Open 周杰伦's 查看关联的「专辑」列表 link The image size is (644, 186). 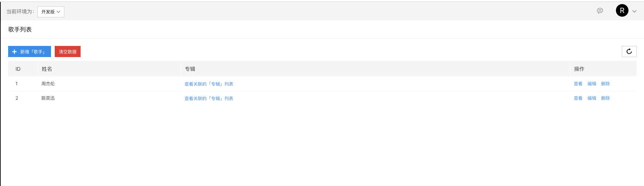tap(209, 84)
